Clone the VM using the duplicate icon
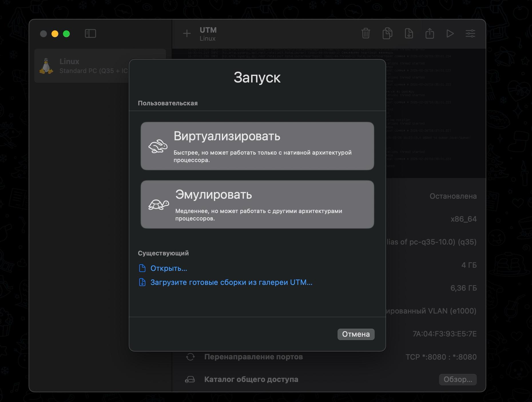Viewport: 532px width, 402px height. pyautogui.click(x=387, y=33)
